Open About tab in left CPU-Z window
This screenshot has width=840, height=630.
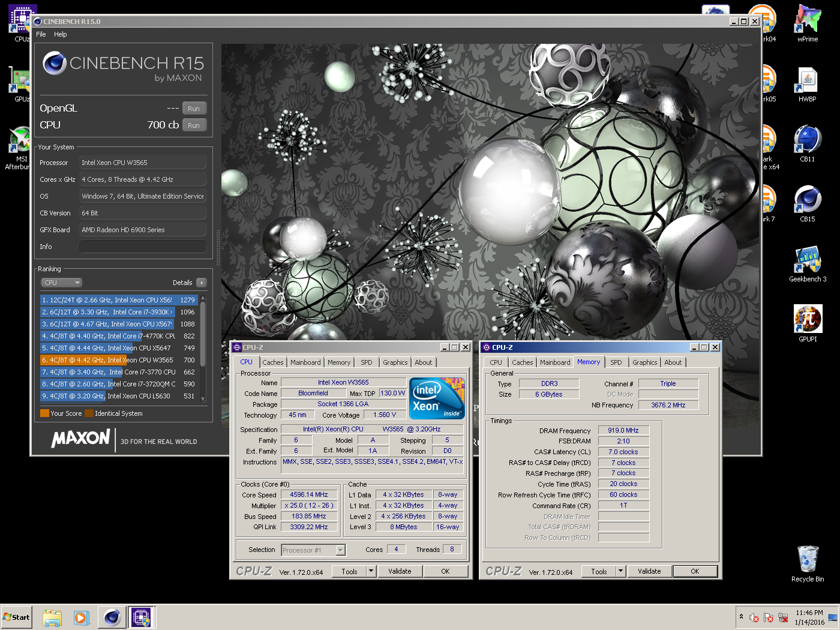(424, 362)
